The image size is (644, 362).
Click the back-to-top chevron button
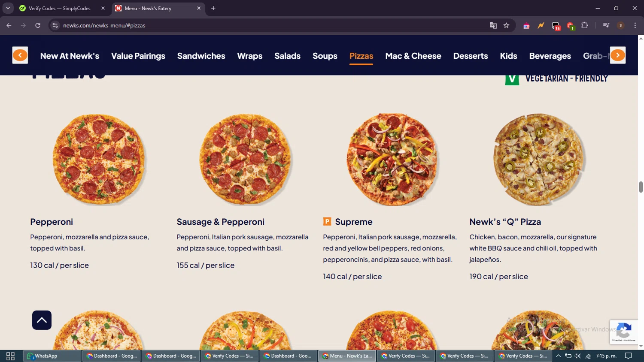point(42,320)
